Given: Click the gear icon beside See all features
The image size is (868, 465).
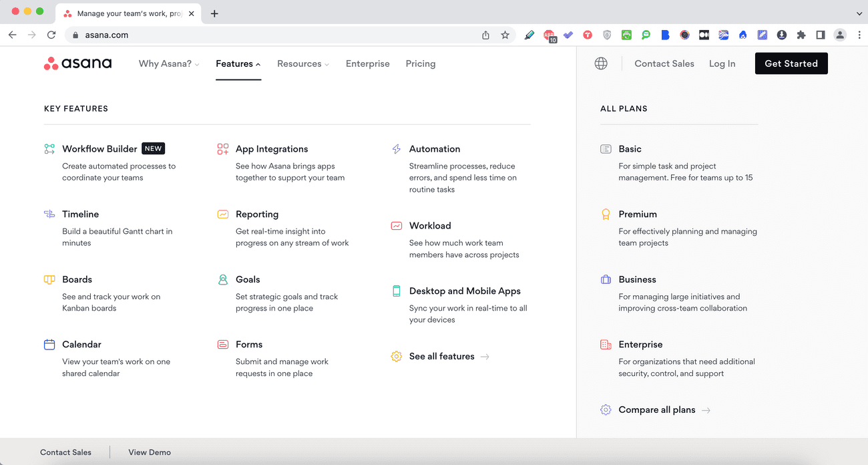Looking at the screenshot, I should [397, 357].
